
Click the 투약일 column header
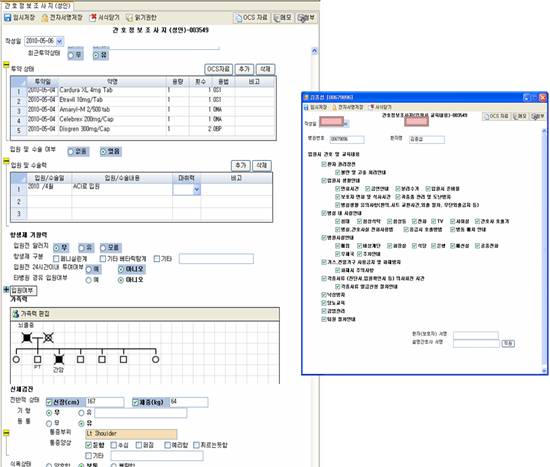click(42, 82)
